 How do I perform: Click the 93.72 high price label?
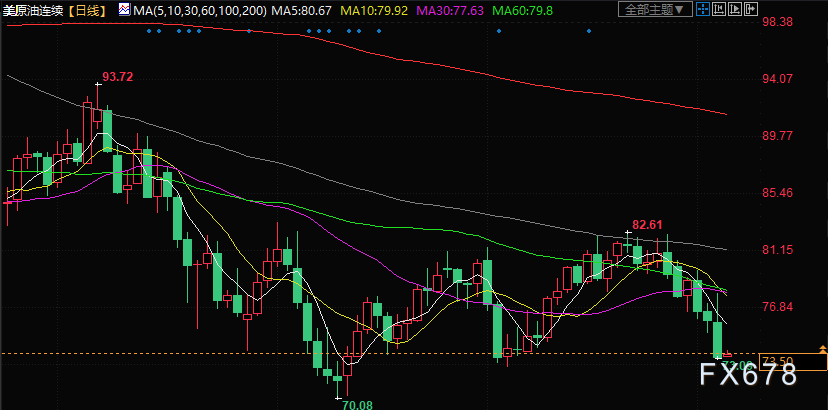[117, 77]
